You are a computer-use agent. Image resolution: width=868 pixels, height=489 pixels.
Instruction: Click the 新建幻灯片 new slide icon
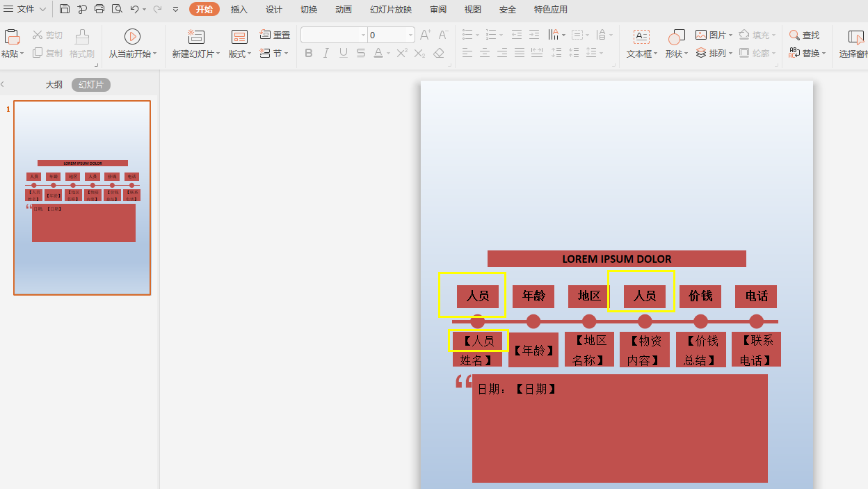(196, 37)
